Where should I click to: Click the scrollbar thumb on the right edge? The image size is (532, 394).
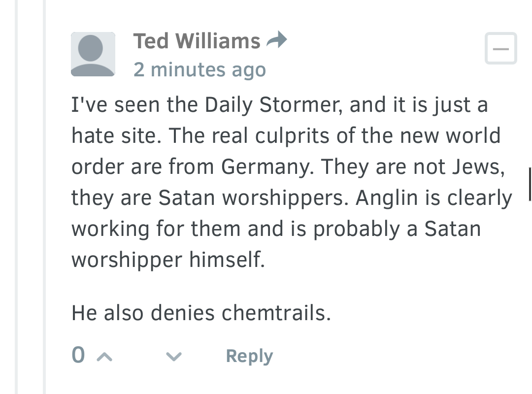click(x=530, y=184)
